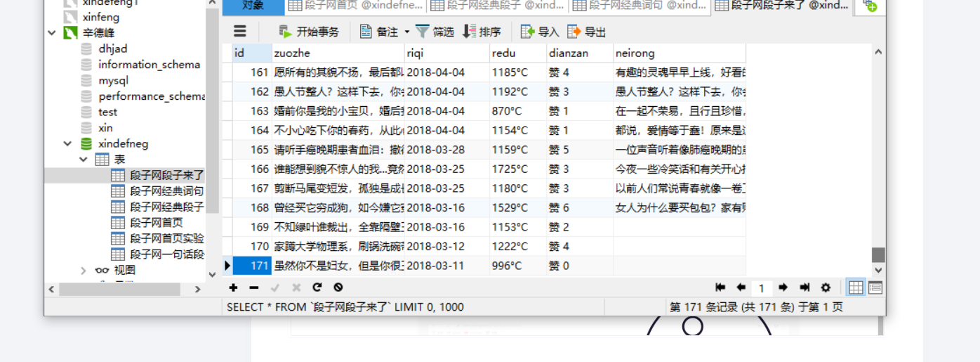Switch to grid view icon
This screenshot has height=362, width=980.
(856, 287)
